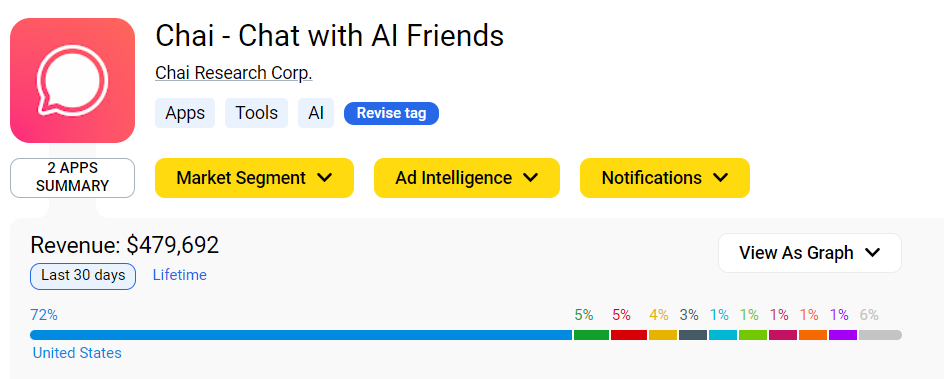Click the Revise tag button
The image size is (944, 379).
coord(391,113)
